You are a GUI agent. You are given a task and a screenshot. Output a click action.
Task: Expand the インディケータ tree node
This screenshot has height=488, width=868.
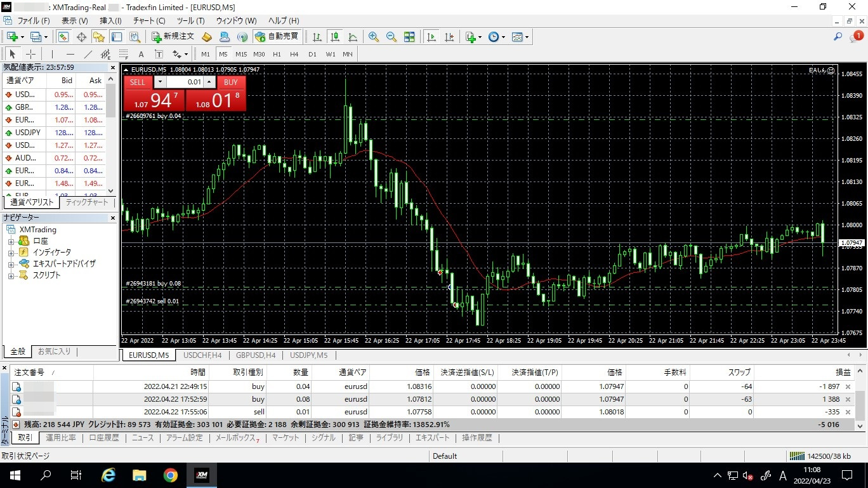(x=11, y=253)
